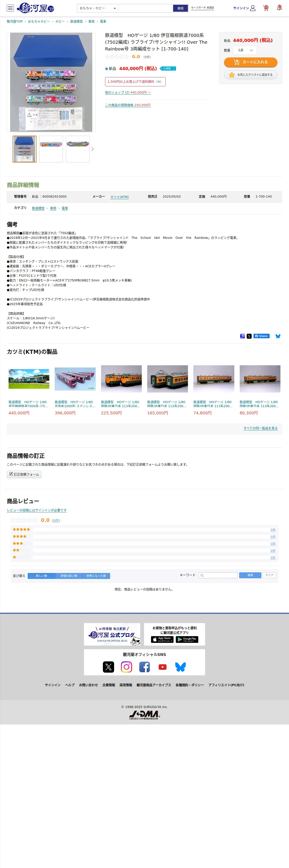
Task: Select the first blue box thumbnail
Action: [x=25, y=149]
